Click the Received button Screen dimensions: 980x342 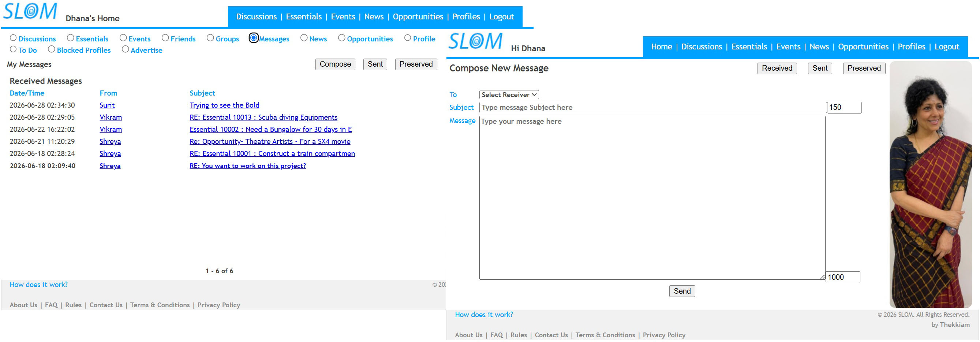777,68
